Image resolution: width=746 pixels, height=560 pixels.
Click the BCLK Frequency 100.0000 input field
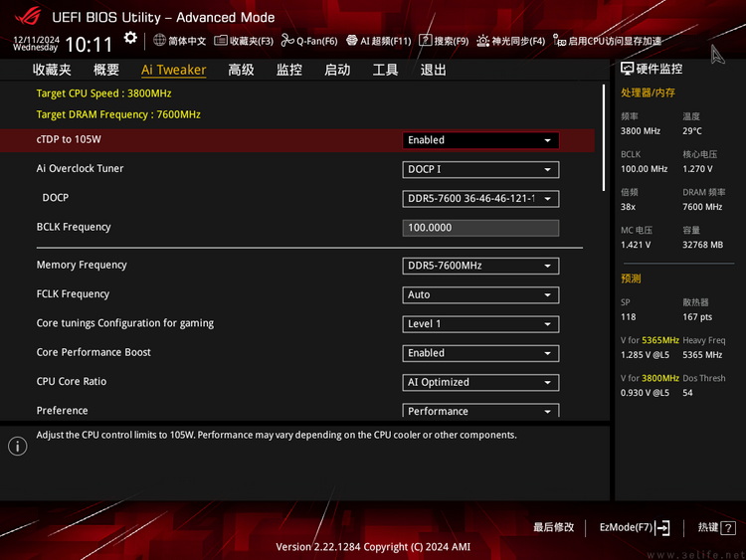pos(480,228)
